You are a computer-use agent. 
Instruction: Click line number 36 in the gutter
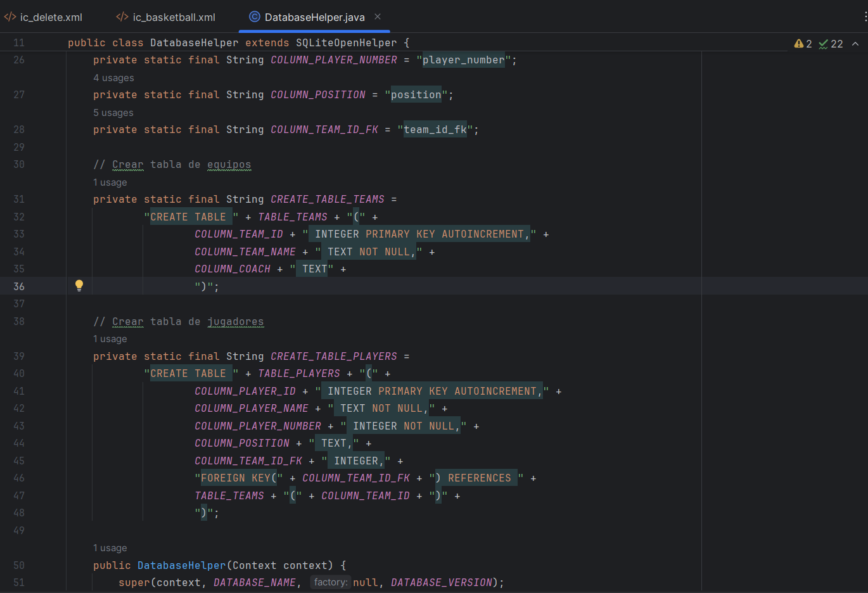click(x=19, y=286)
